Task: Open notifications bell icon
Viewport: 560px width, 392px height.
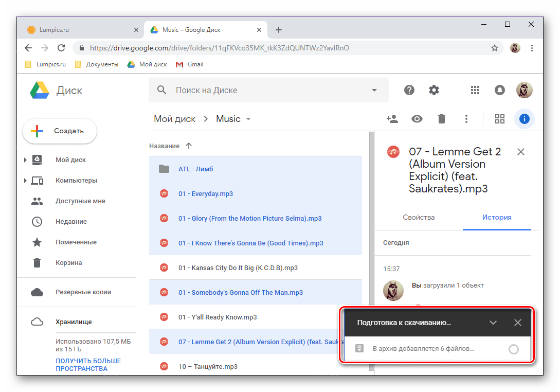Action: pos(499,90)
